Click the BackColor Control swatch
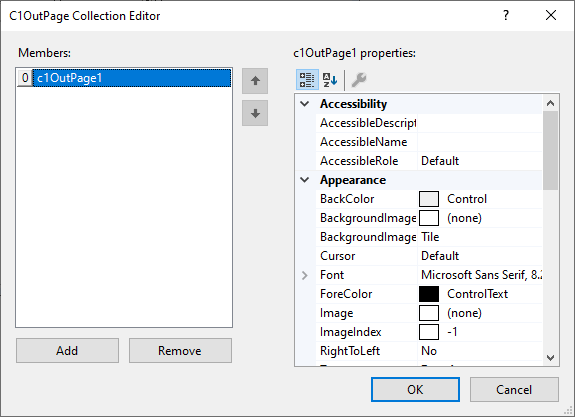Screen dimensions: 575x417 click(429, 199)
